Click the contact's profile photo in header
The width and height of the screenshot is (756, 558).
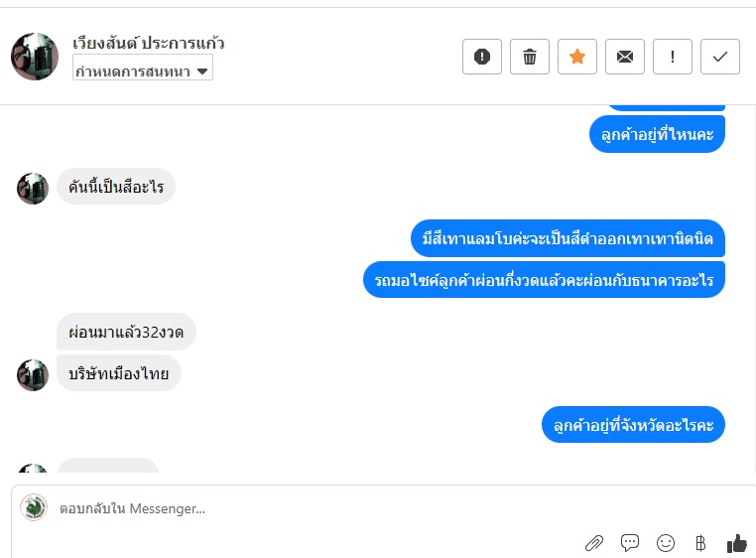tap(35, 57)
